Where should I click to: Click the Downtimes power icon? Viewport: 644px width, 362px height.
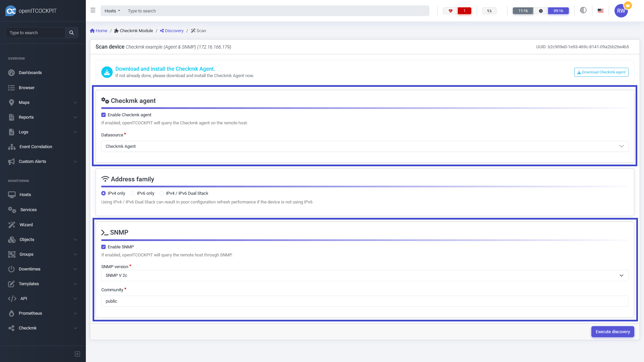11,269
